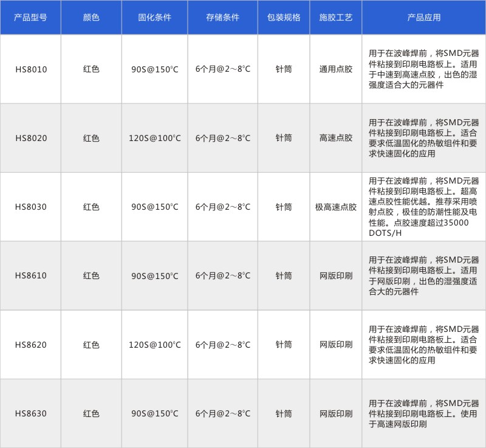Image resolution: width=486 pixels, height=448 pixels.
Task: Click the 颜色 column header
Action: click(x=91, y=18)
